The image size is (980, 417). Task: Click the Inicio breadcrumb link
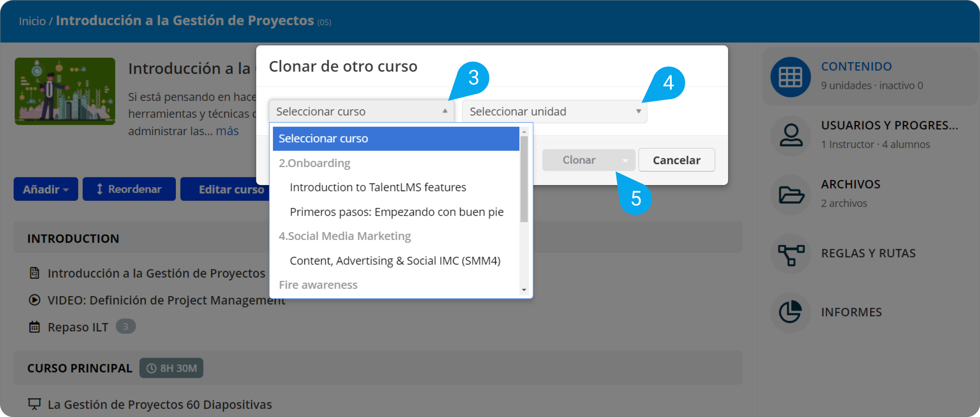point(32,21)
